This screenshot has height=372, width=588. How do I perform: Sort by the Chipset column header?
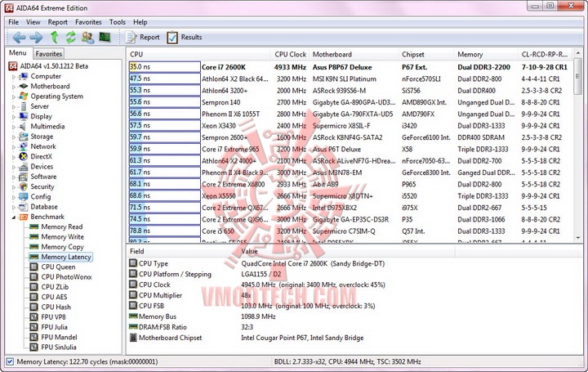click(426, 55)
